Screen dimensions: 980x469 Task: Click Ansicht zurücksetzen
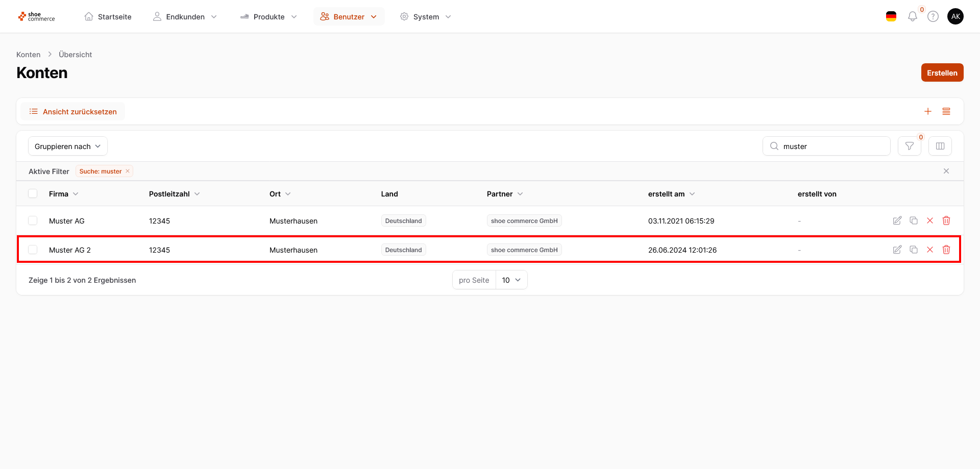[x=73, y=111]
